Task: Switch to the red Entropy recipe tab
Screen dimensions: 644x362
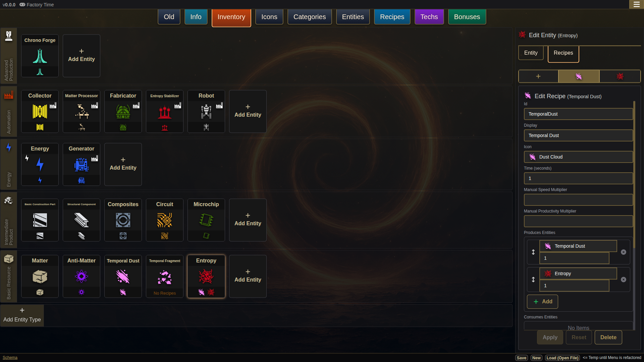Action: (x=620, y=76)
